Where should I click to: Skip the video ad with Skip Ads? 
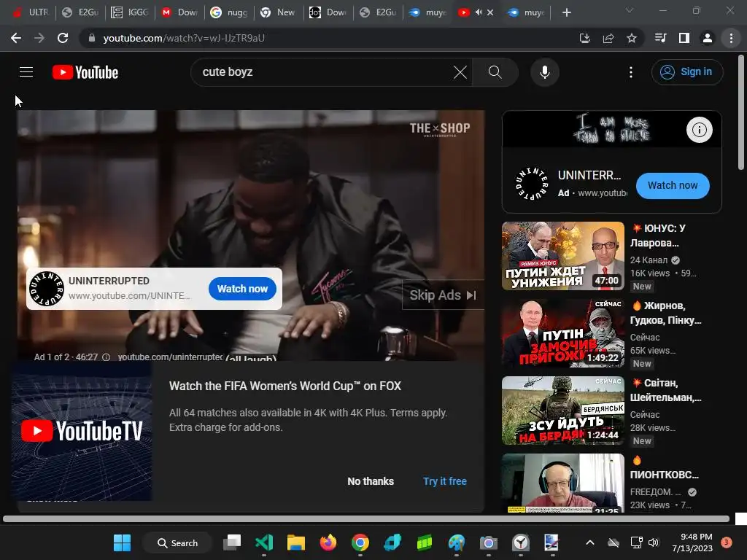point(443,295)
